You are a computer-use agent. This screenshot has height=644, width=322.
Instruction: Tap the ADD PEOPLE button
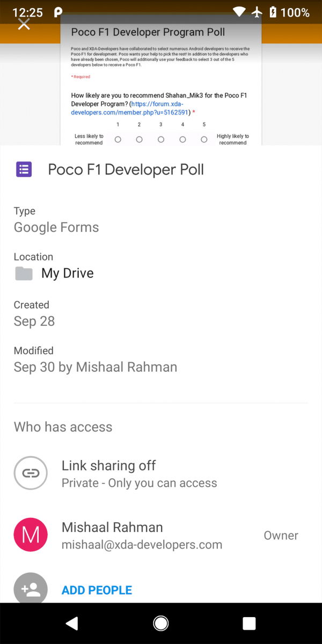97,589
